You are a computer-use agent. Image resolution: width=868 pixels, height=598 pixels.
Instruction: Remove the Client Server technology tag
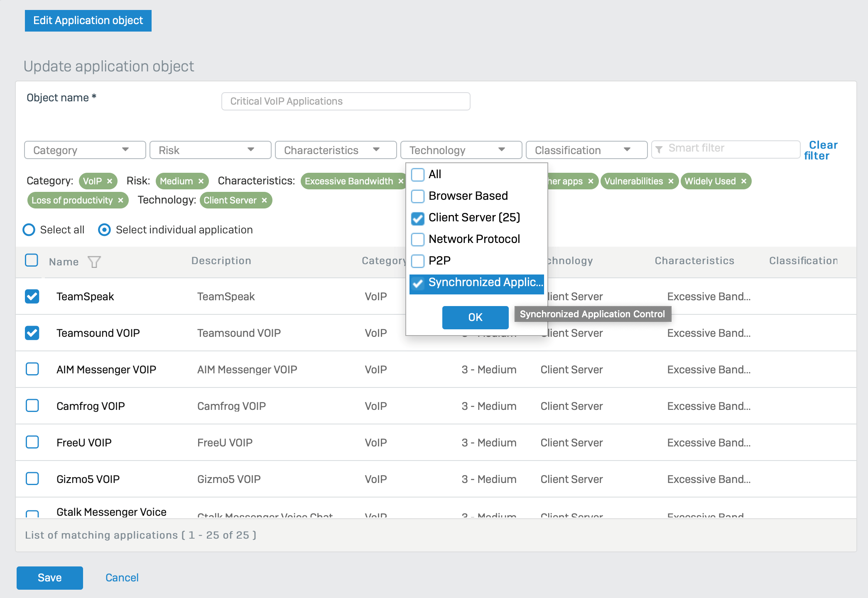point(264,201)
